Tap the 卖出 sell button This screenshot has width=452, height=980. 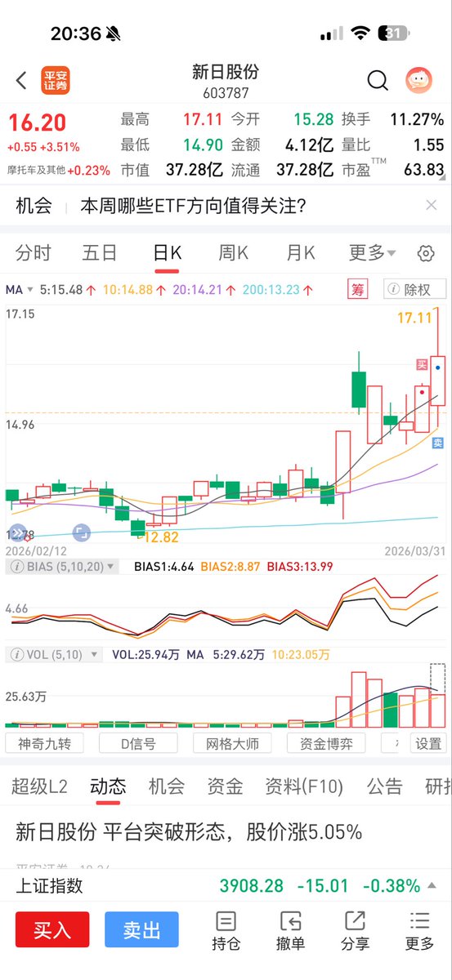tap(141, 930)
